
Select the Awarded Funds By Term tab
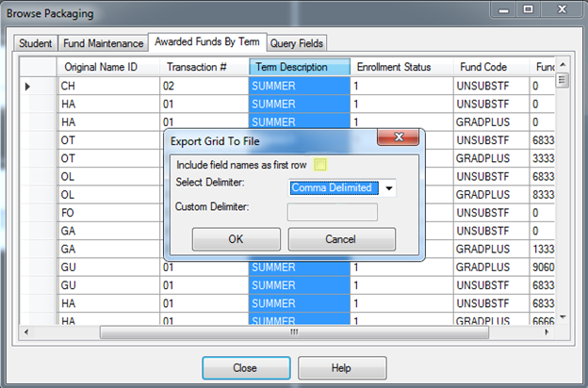[207, 42]
